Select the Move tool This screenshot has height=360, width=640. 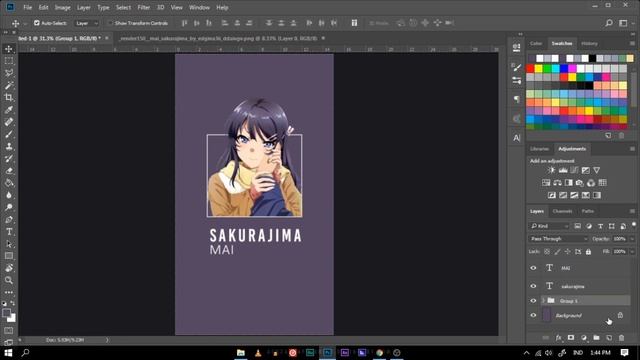pos(9,49)
